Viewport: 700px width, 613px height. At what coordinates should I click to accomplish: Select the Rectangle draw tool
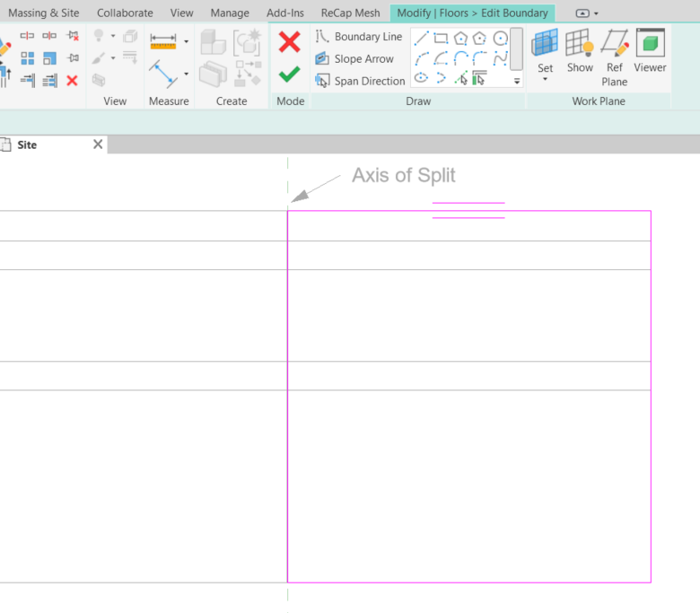click(441, 38)
